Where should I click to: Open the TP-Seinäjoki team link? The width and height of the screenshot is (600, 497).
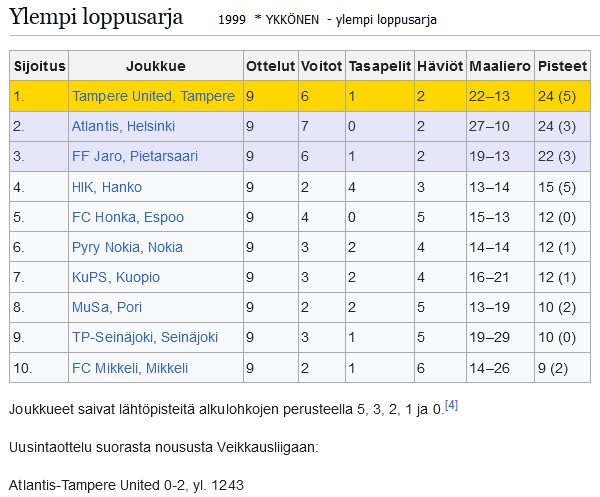[112, 337]
